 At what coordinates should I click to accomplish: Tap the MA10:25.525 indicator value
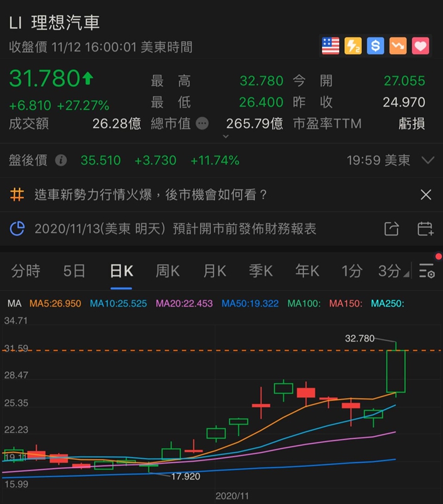118,303
